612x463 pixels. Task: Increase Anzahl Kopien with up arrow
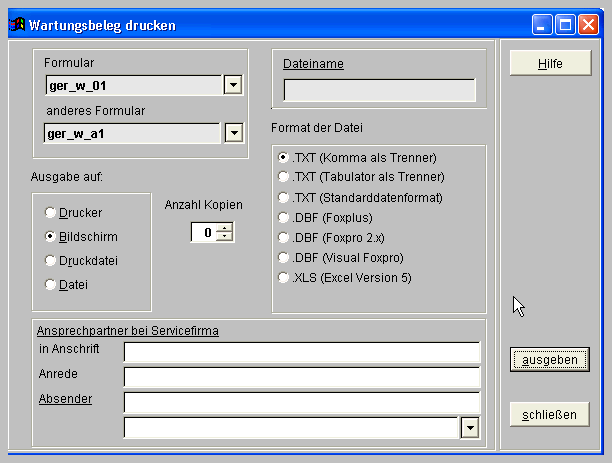pyautogui.click(x=225, y=228)
